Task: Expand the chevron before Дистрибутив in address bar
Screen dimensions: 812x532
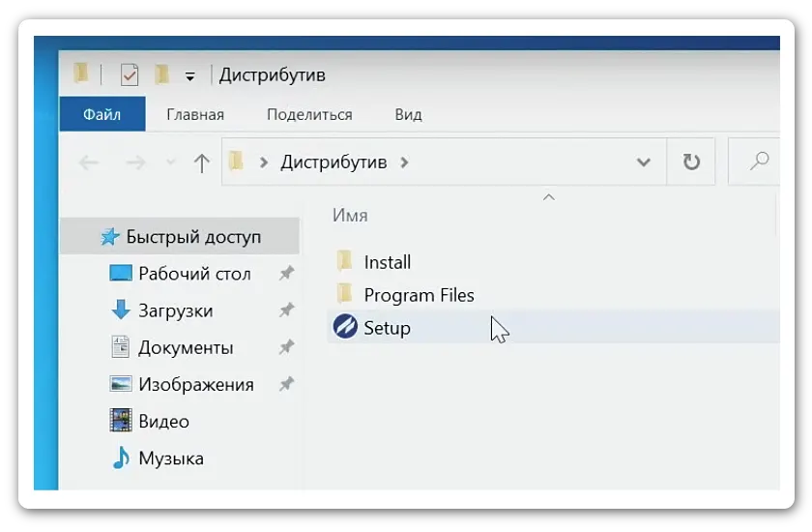Action: (264, 163)
